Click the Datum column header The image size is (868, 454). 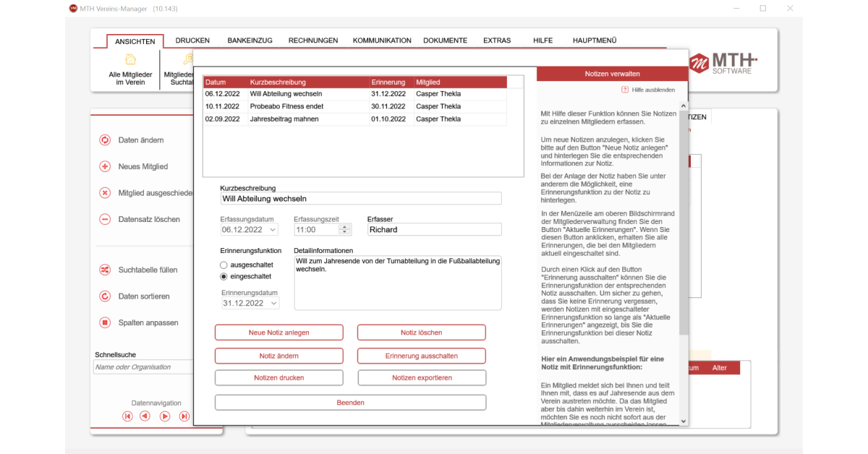tap(226, 82)
